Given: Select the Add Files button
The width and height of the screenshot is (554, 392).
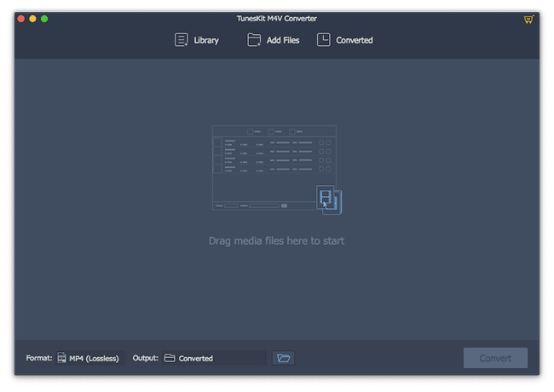Looking at the screenshot, I should [x=273, y=40].
